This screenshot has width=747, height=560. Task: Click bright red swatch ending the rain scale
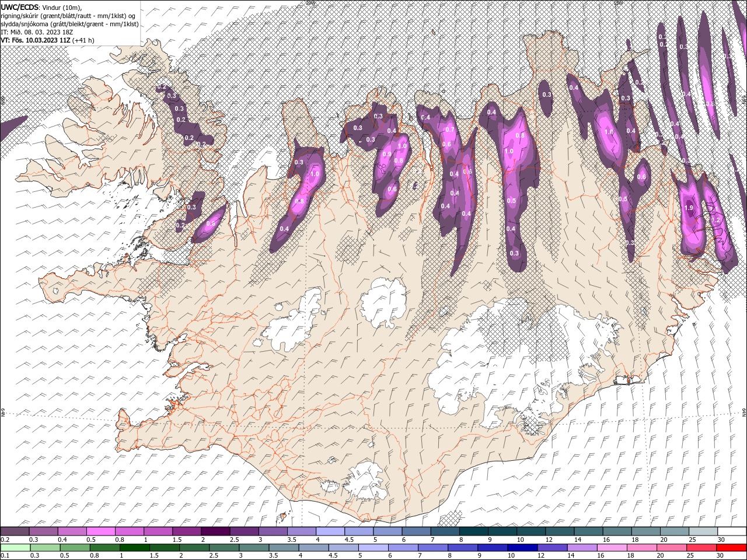(x=731, y=548)
